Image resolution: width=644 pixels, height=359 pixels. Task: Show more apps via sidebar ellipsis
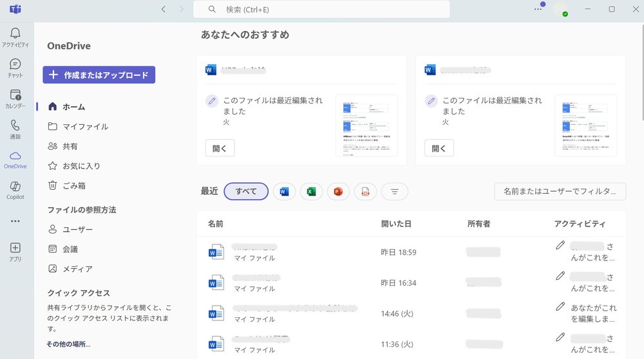pos(15,221)
